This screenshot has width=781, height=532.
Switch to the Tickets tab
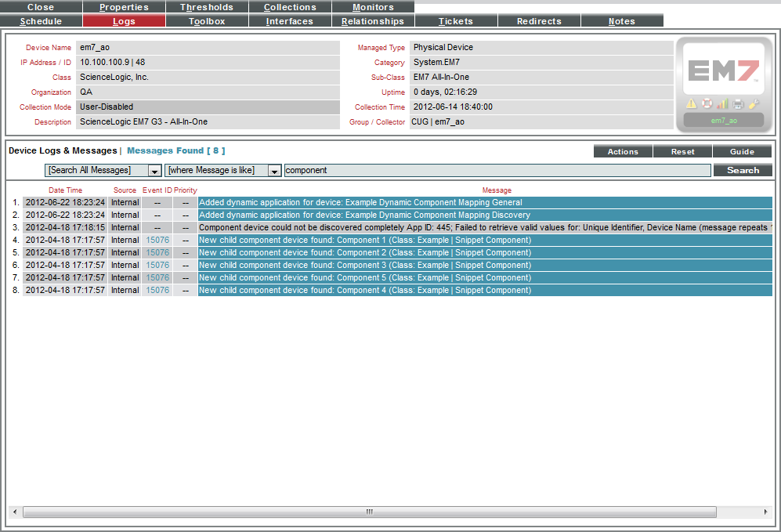455,20
